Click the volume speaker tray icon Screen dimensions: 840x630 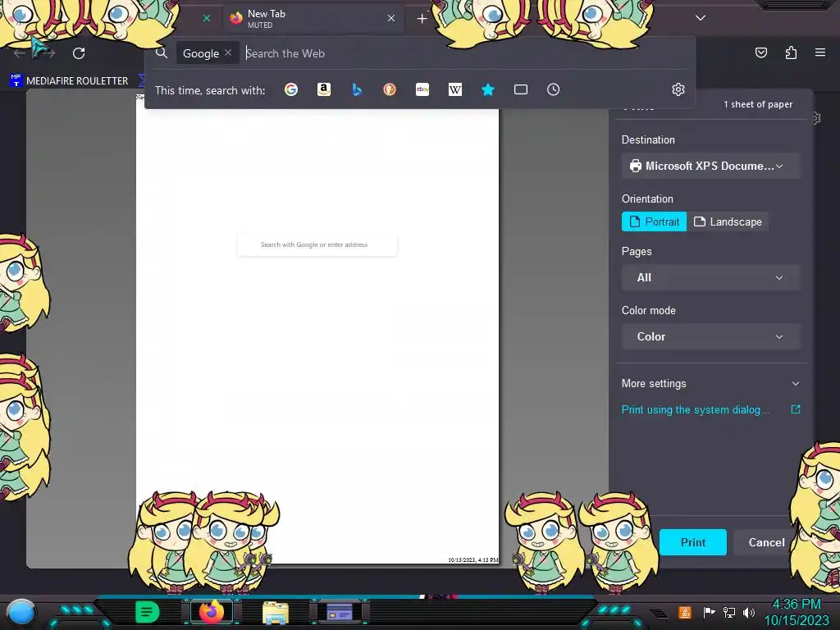[748, 612]
